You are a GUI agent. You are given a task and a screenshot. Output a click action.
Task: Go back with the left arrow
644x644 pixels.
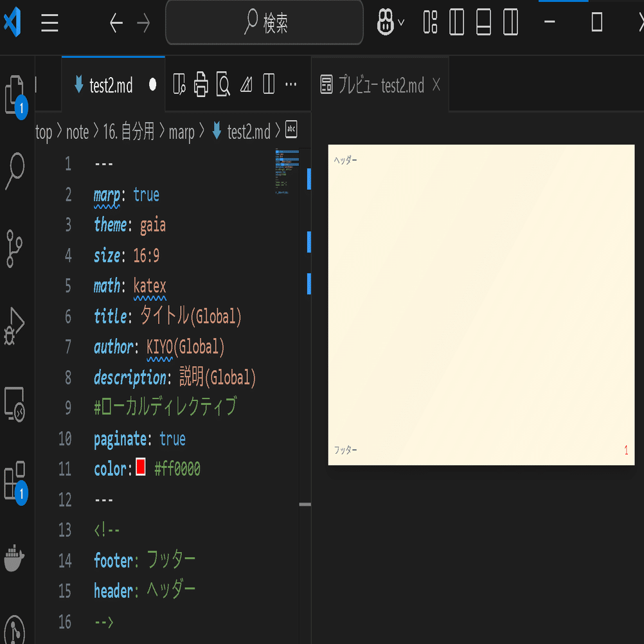tap(116, 22)
